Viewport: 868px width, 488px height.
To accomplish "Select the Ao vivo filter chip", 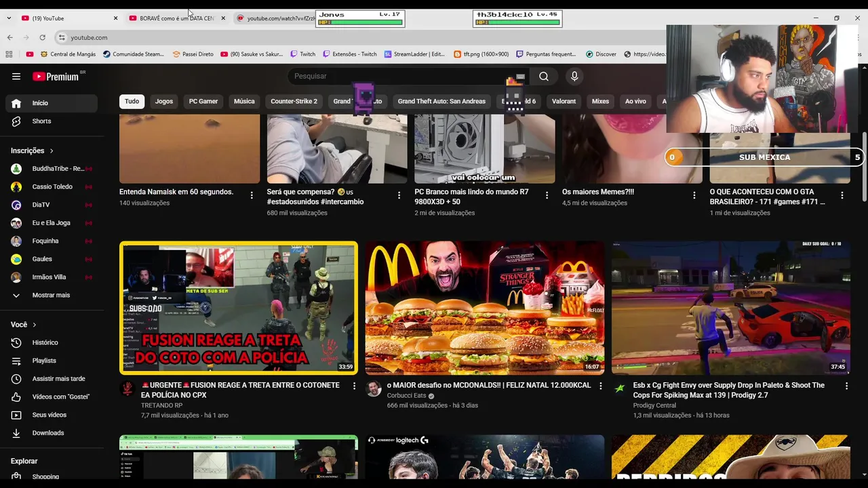I will pos(635,102).
